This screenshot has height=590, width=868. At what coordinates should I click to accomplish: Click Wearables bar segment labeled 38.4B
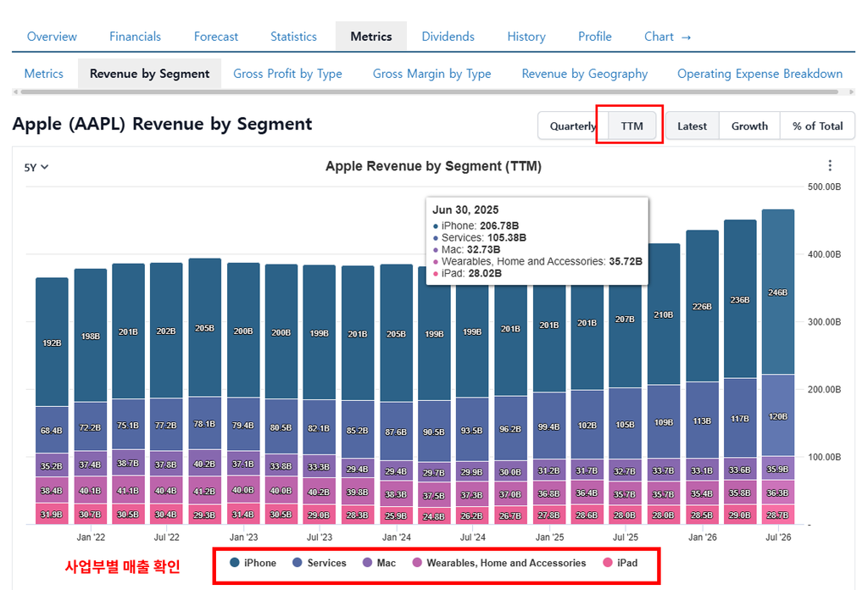52,490
